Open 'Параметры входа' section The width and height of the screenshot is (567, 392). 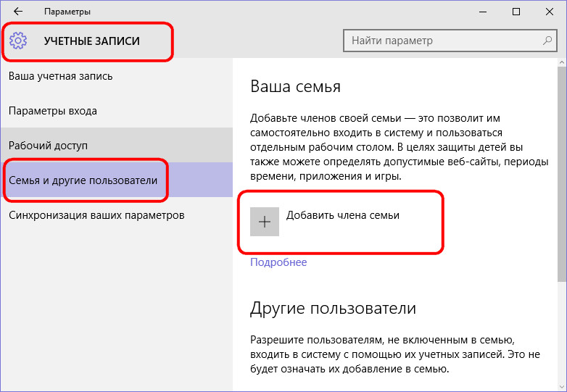pyautogui.click(x=117, y=111)
